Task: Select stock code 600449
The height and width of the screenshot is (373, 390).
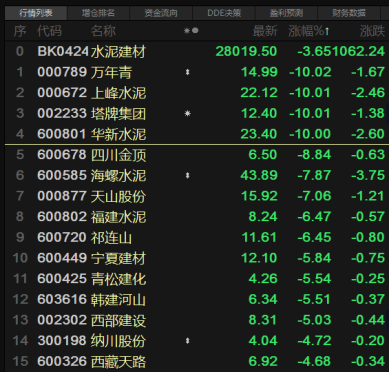Action: (x=62, y=258)
